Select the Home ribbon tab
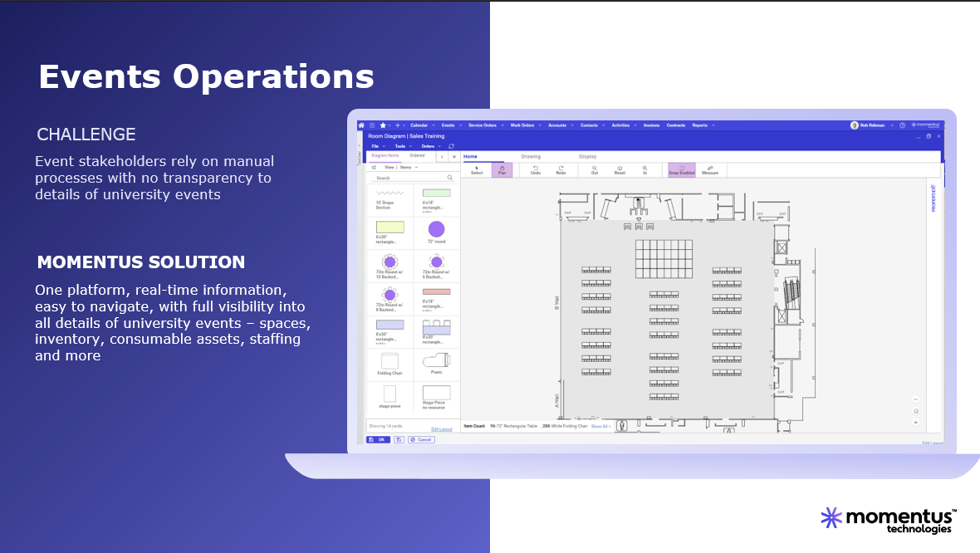 pos(471,156)
